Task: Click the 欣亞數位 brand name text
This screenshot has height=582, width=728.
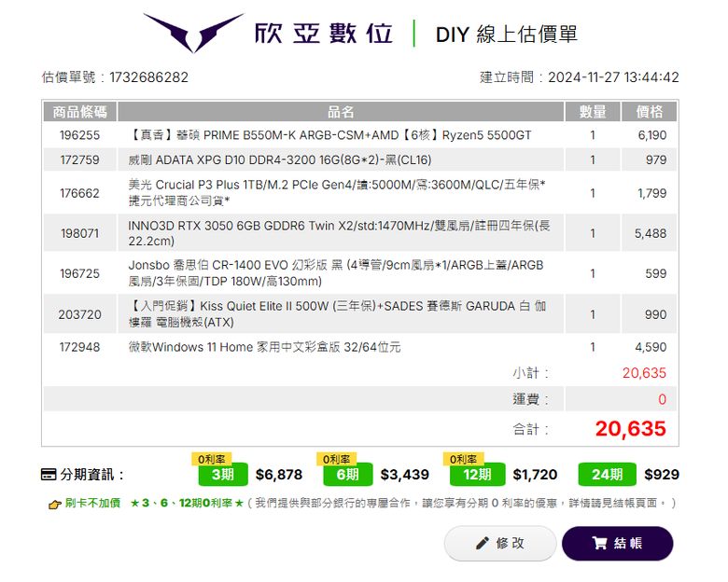Action: [324, 34]
